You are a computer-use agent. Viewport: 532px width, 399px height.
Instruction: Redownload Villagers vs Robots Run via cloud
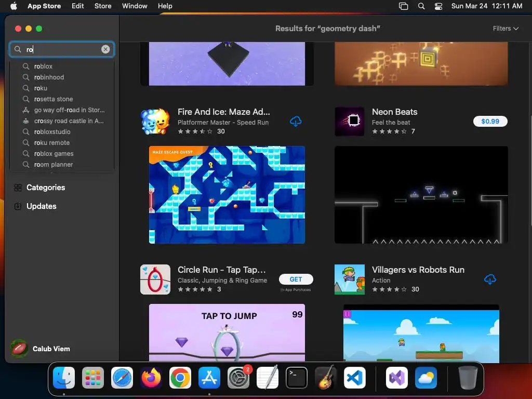point(489,279)
